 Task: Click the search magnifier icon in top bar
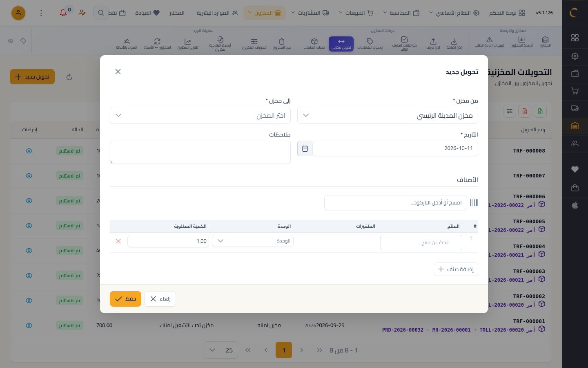click(101, 13)
